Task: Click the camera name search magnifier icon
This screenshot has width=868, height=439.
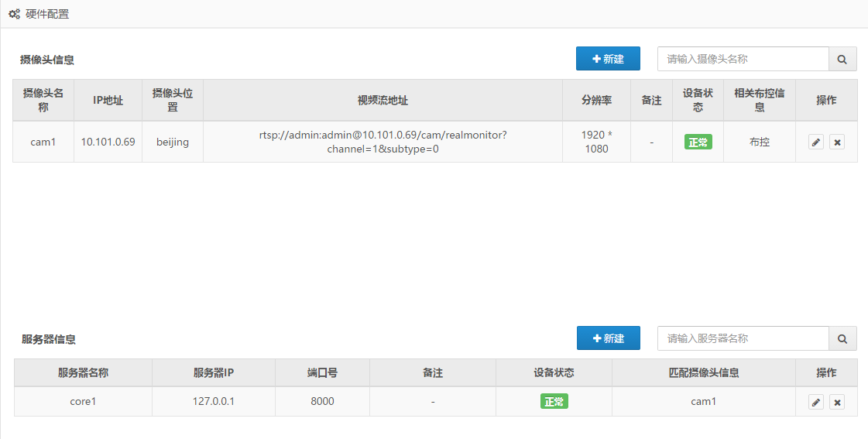Action: [x=842, y=59]
